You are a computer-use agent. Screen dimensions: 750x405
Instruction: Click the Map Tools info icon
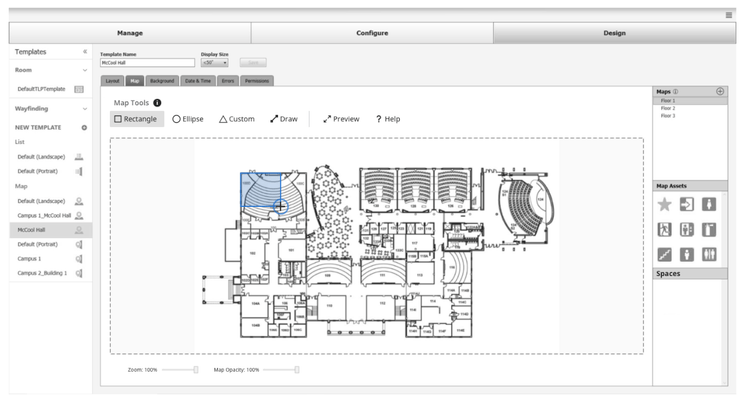158,102
